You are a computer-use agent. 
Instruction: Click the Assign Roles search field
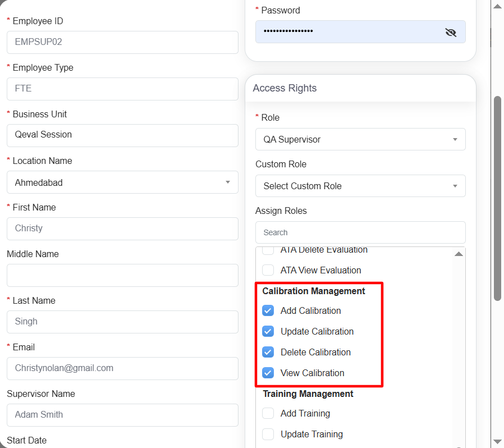(x=360, y=232)
